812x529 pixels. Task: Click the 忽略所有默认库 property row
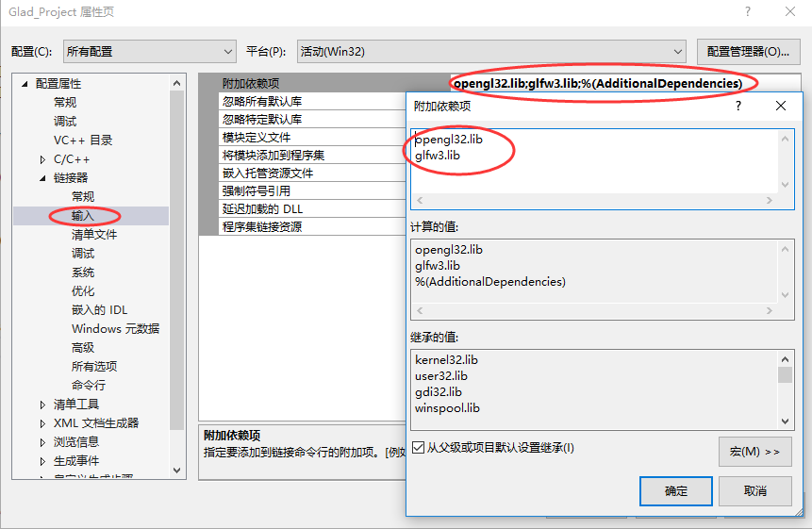coord(312,102)
